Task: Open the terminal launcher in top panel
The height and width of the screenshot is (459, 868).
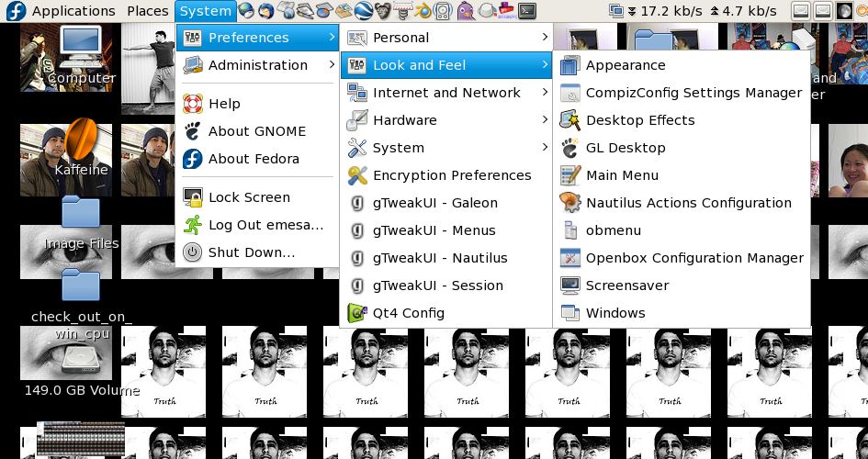Action: (x=527, y=10)
